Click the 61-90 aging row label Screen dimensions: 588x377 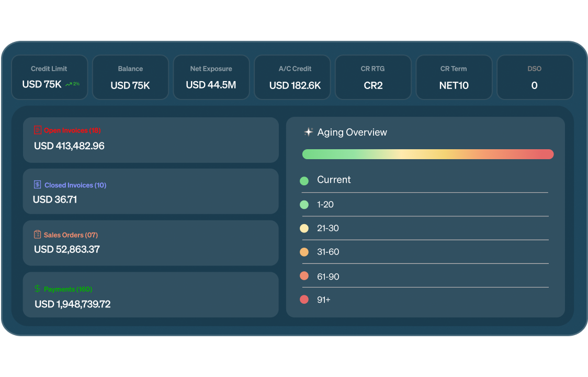coord(328,277)
